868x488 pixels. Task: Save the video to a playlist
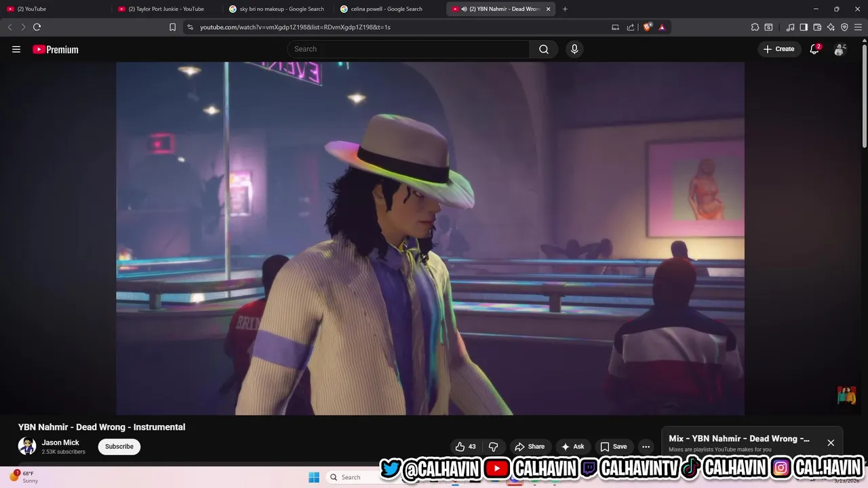pos(613,447)
